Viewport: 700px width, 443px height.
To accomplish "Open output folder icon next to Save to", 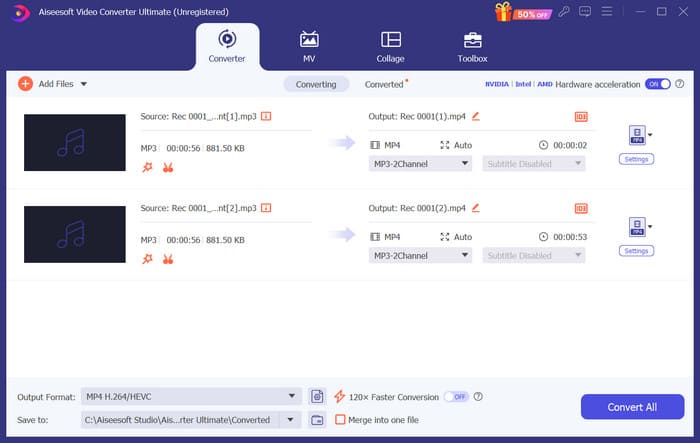I will [x=317, y=420].
